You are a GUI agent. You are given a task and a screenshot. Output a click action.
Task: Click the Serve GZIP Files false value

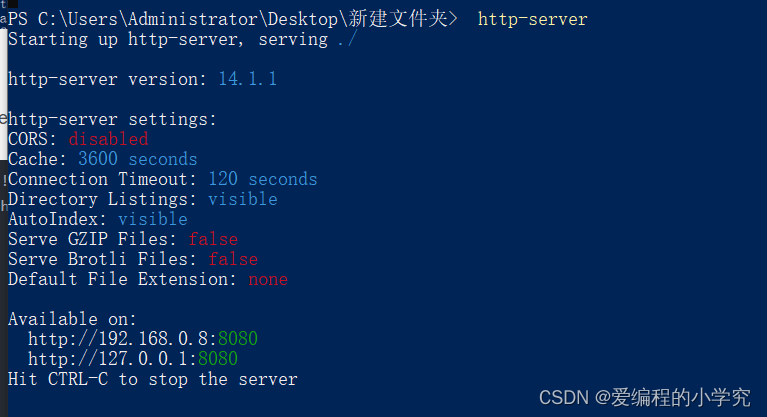[x=213, y=239]
